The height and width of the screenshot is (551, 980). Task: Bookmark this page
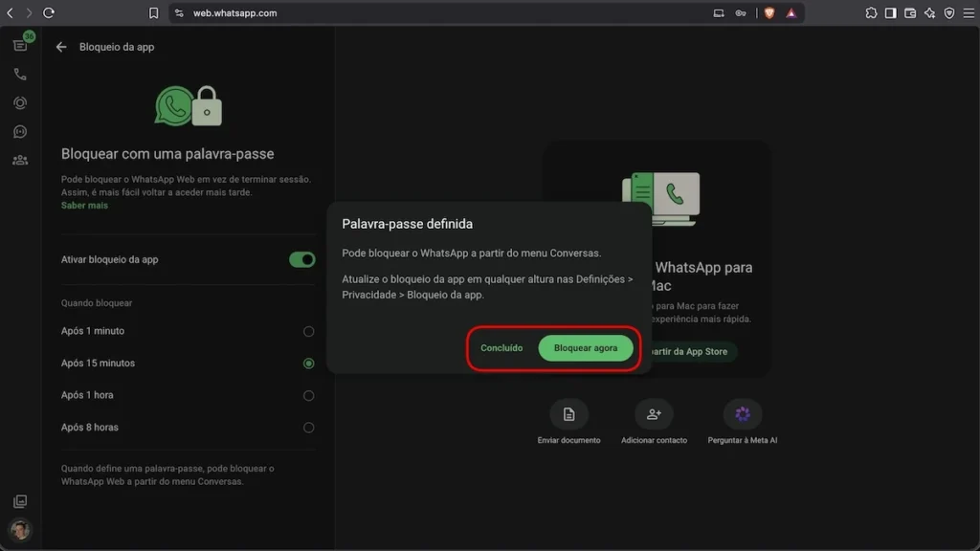pos(154,12)
